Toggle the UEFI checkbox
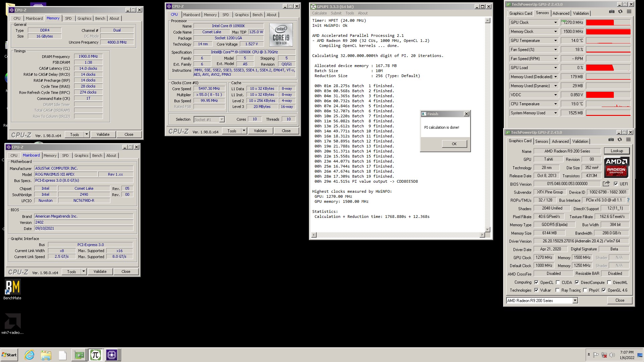 tap(616, 184)
